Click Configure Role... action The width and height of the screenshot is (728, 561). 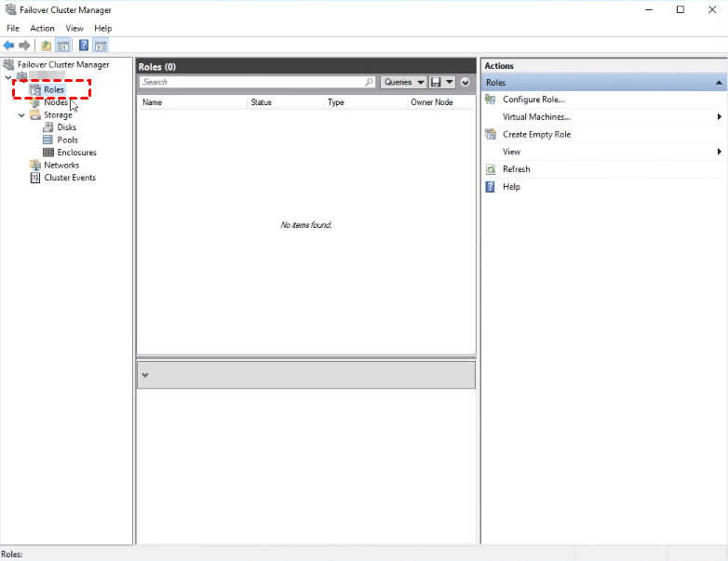533,100
